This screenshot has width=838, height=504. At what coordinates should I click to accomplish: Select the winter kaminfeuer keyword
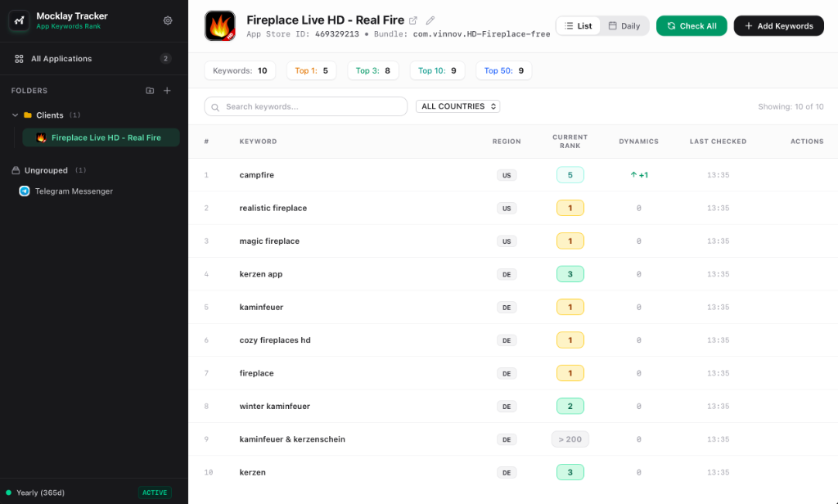[275, 406]
